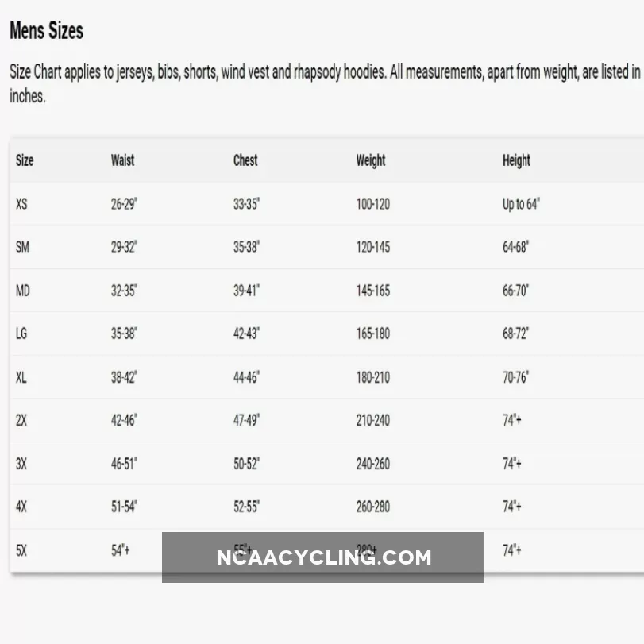Click the 5X size row label
Image resolution: width=644 pixels, height=644 pixels.
tap(21, 550)
